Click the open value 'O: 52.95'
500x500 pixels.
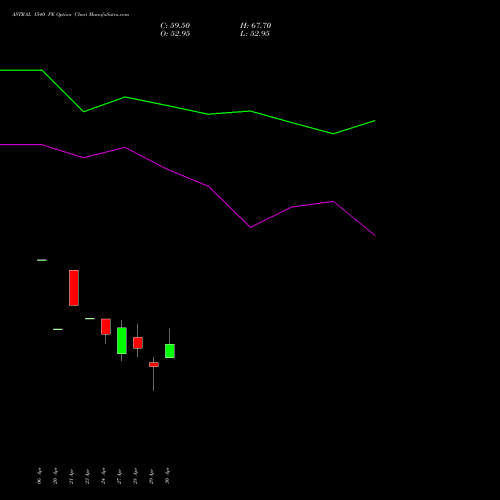coord(175,34)
